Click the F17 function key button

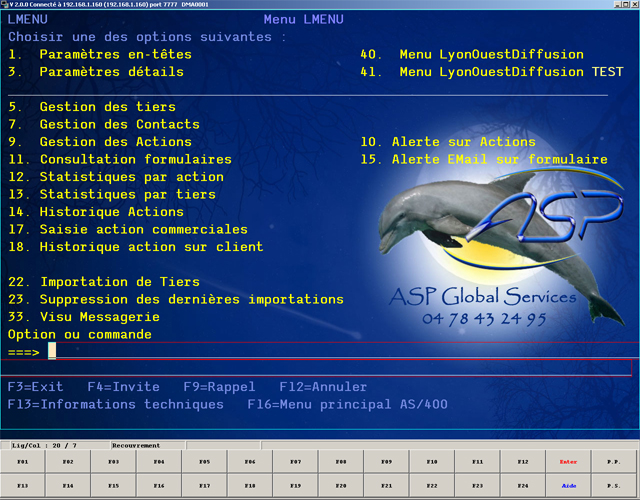[x=204, y=486]
